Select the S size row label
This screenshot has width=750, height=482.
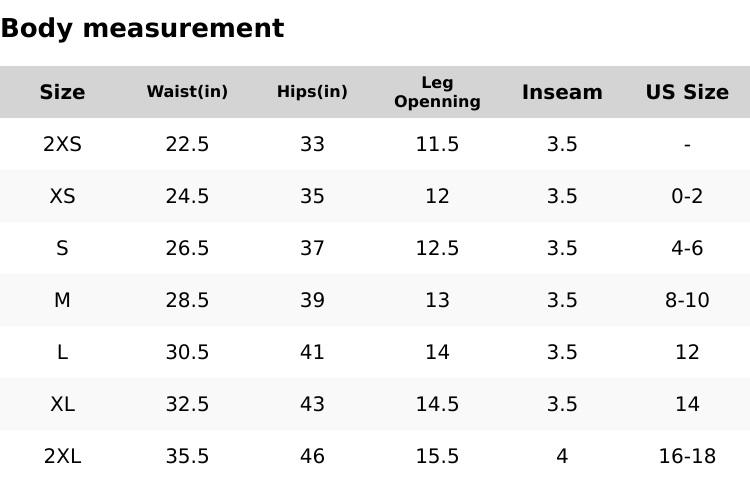pos(62,248)
